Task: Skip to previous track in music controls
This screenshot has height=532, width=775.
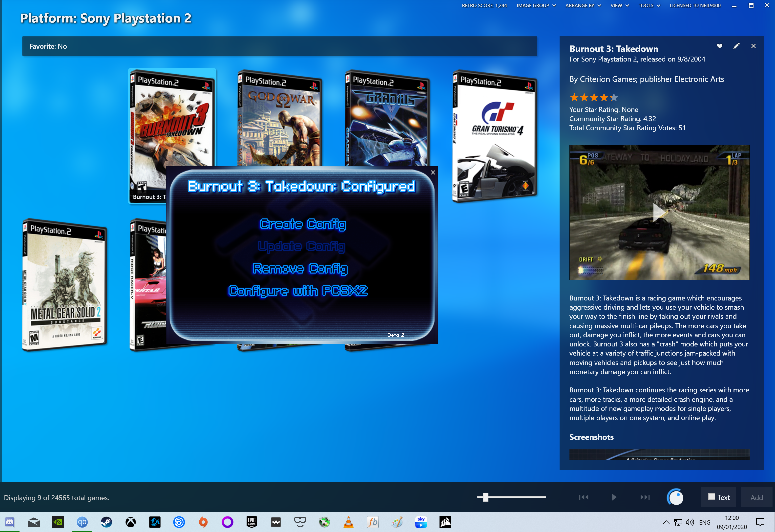Action: click(x=584, y=497)
